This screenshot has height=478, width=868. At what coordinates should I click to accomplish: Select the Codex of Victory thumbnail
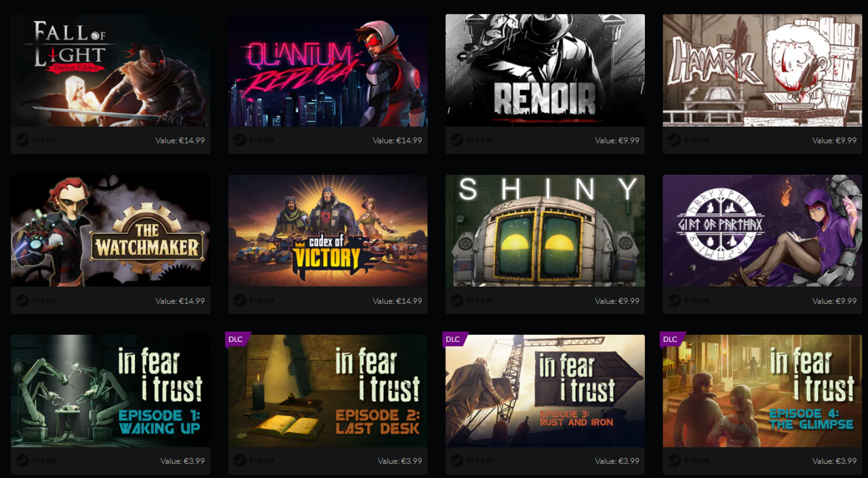pos(328,231)
